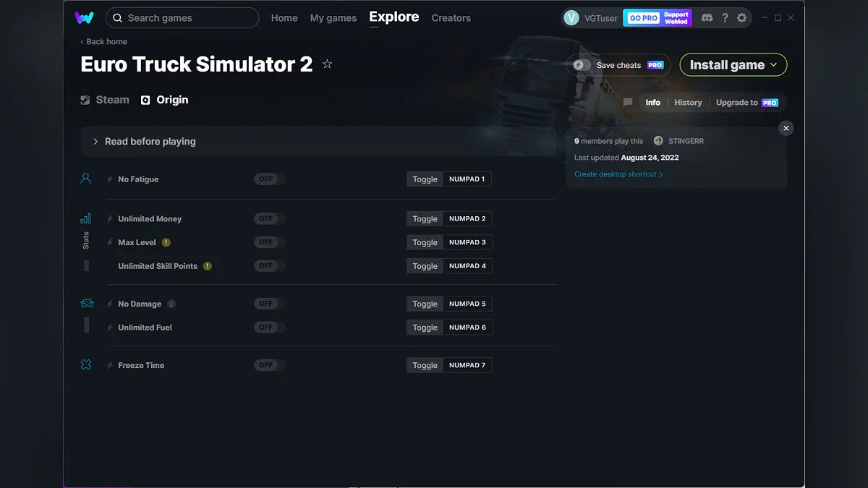Open the Install game dropdown
Viewport: 868px width, 488px height.
coord(733,64)
